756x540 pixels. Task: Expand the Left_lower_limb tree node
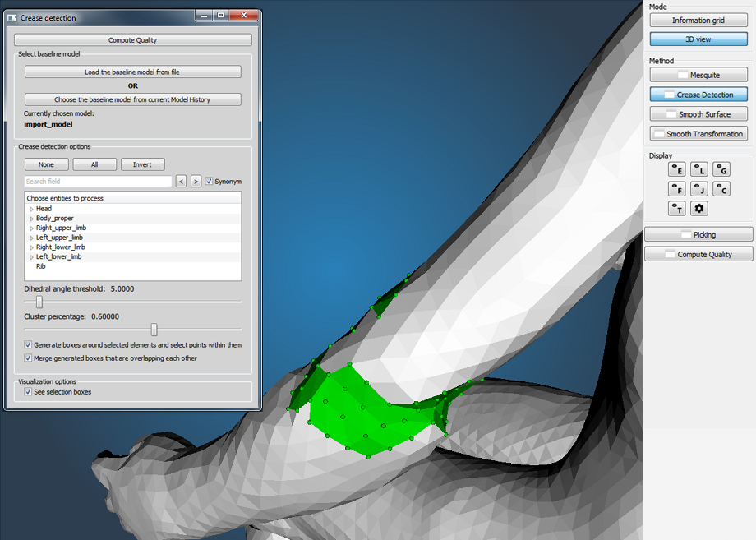(x=31, y=257)
